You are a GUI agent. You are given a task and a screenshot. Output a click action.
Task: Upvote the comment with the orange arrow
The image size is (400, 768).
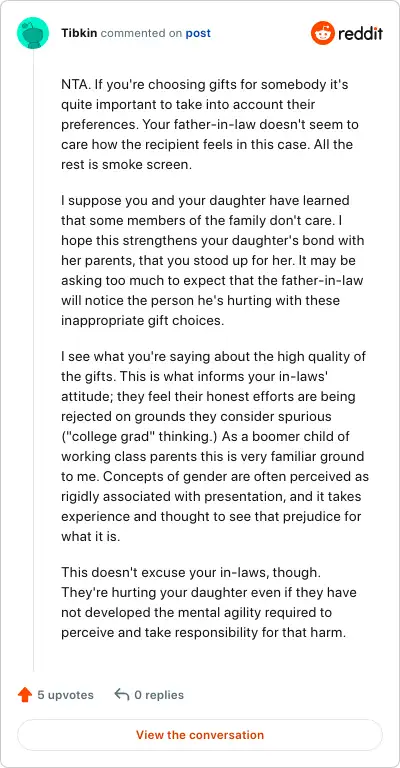[x=24, y=695]
